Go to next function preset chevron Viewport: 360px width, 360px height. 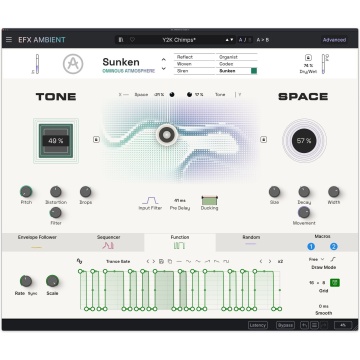pyautogui.click(x=154, y=261)
